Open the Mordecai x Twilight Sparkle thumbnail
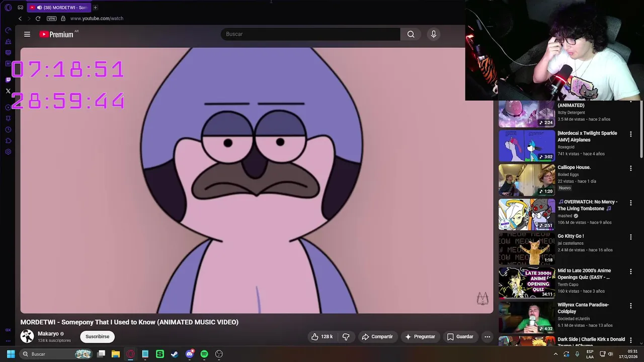The image size is (644, 362). 527,146
